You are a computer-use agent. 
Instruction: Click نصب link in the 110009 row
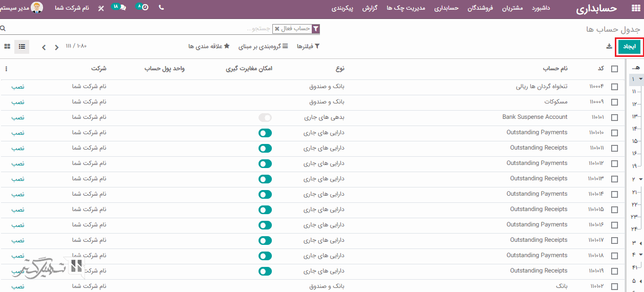[x=18, y=102]
